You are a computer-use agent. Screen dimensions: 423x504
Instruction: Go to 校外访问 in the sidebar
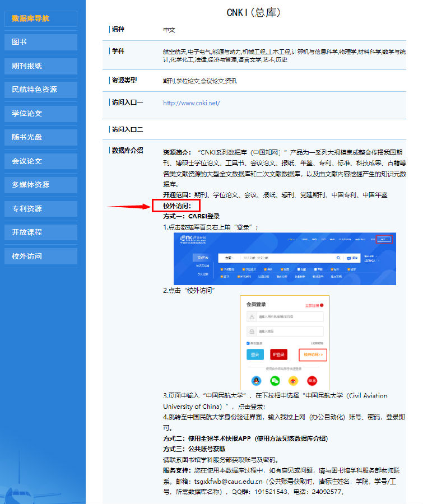coord(40,256)
